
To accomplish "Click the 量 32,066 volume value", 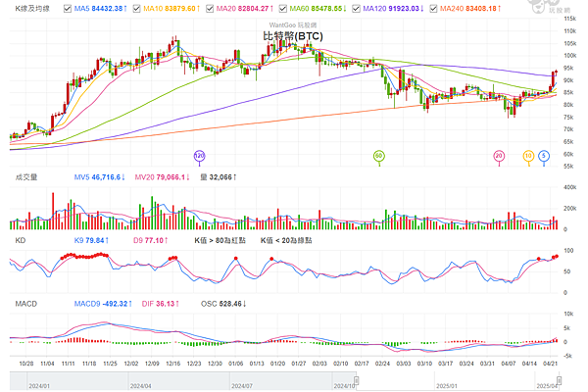I will coord(219,177).
